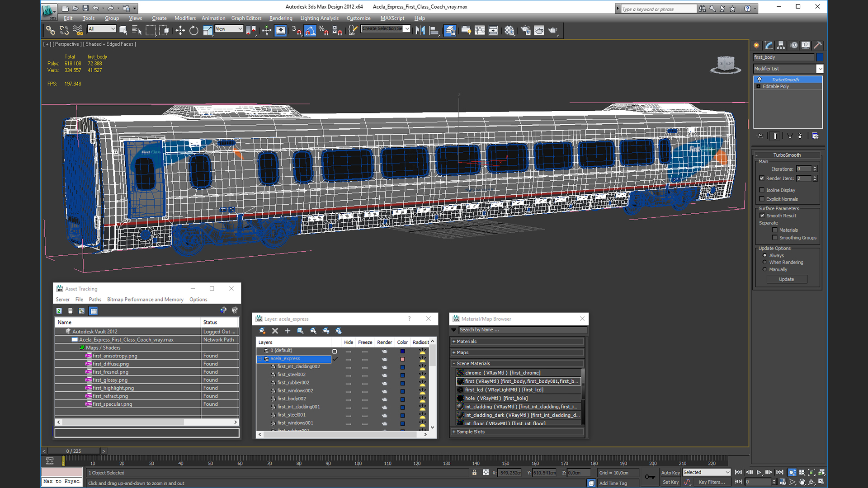Image resolution: width=868 pixels, height=488 pixels.
Task: Click the Mirror tool icon
Action: coord(420,30)
